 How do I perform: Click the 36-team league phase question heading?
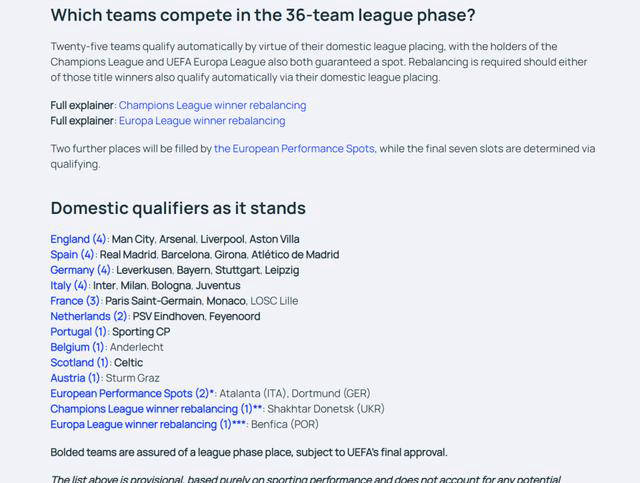(x=263, y=16)
